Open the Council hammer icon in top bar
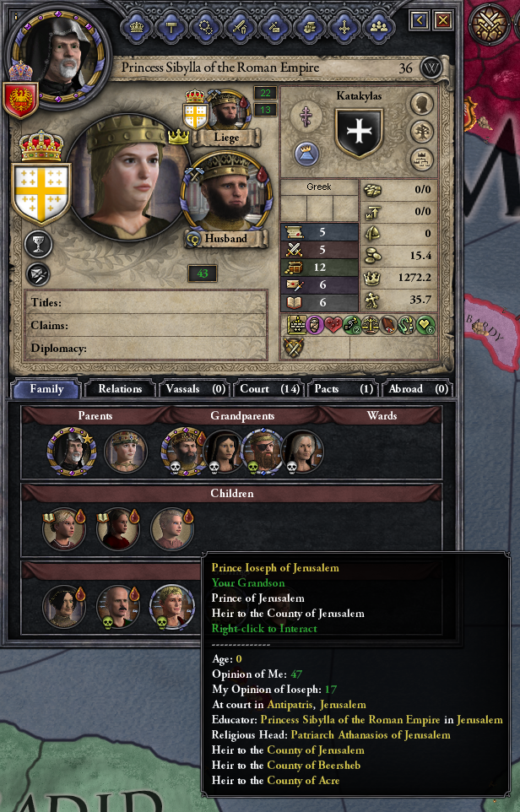Image resolution: width=520 pixels, height=812 pixels. [x=171, y=26]
